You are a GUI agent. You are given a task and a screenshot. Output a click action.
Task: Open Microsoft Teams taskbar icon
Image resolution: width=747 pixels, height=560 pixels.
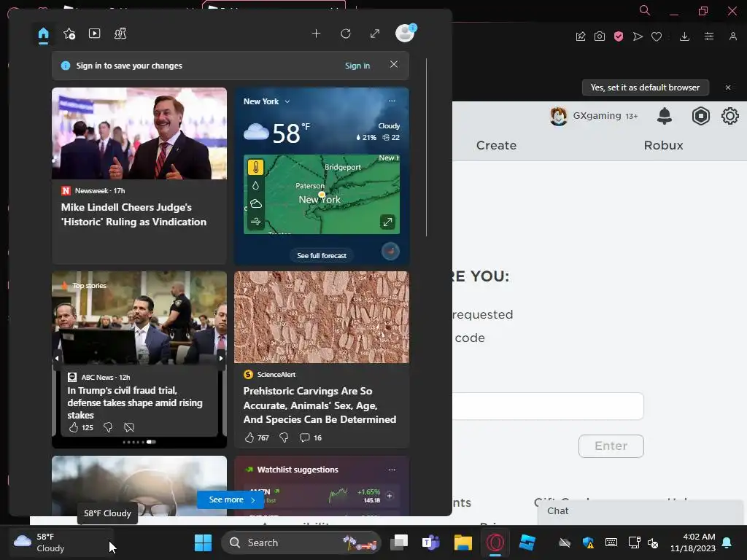pos(430,542)
